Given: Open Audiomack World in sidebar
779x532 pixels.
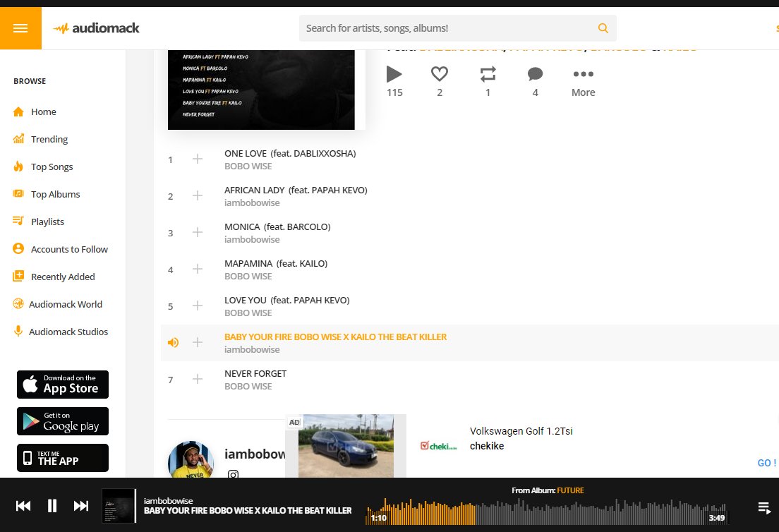Looking at the screenshot, I should [x=65, y=304].
